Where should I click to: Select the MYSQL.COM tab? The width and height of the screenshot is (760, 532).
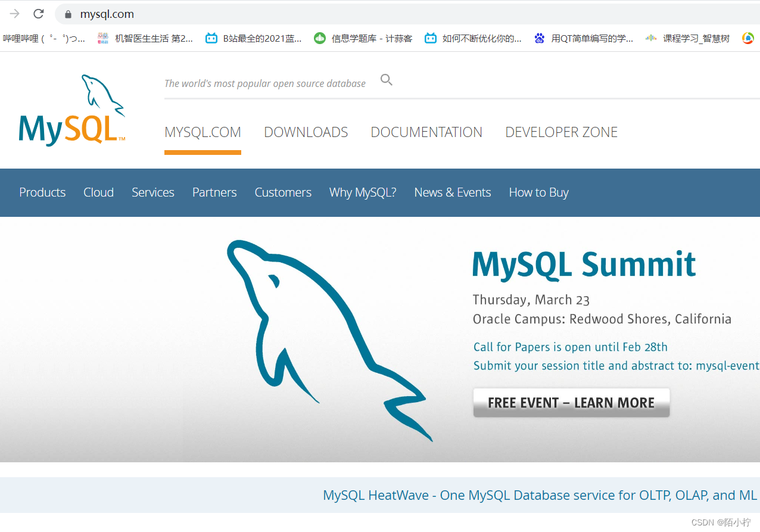(x=203, y=132)
